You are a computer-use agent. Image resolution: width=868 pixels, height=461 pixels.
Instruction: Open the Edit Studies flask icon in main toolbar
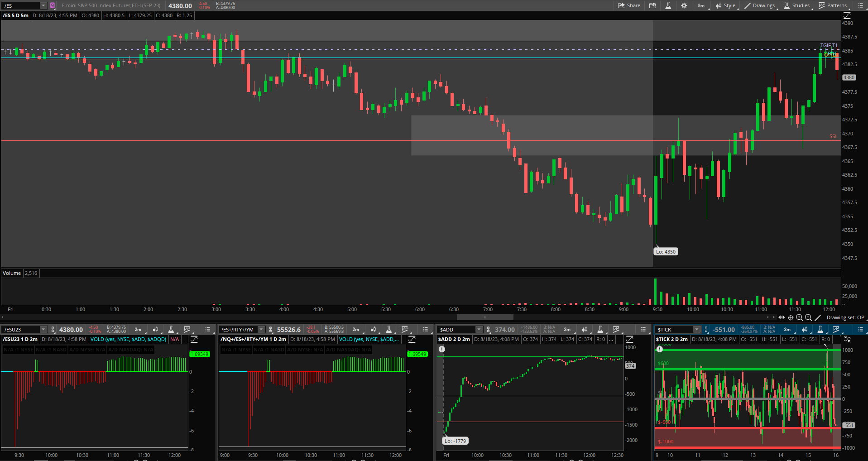pos(668,5)
